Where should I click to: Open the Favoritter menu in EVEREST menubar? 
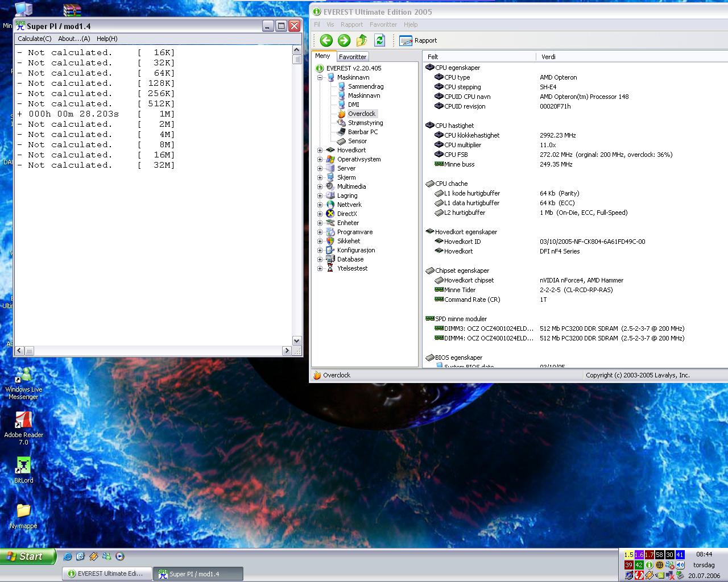pos(383,24)
